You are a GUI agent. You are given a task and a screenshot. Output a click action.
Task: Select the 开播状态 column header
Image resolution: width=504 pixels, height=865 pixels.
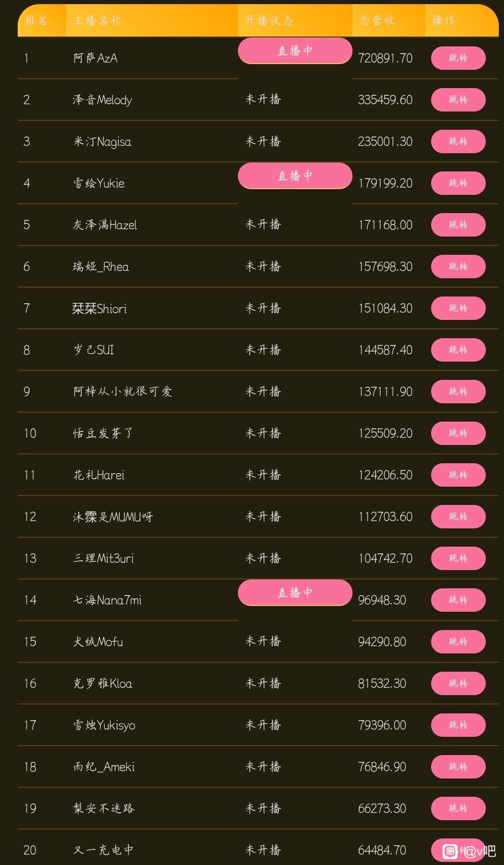[269, 20]
